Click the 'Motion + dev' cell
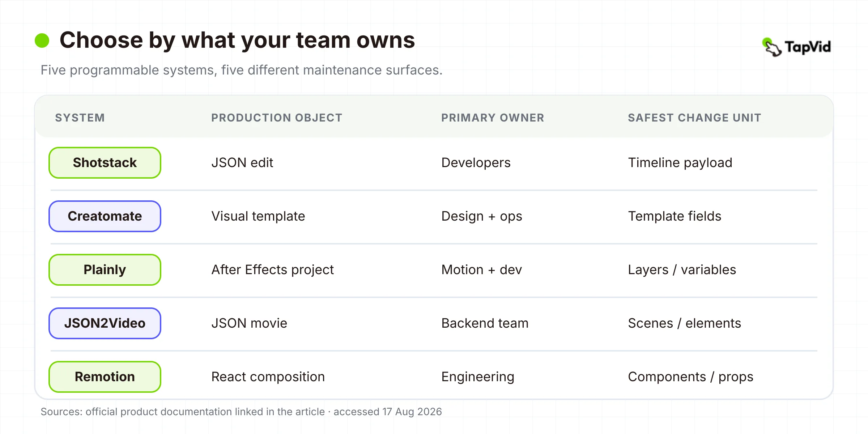The image size is (868, 434). [x=482, y=270]
